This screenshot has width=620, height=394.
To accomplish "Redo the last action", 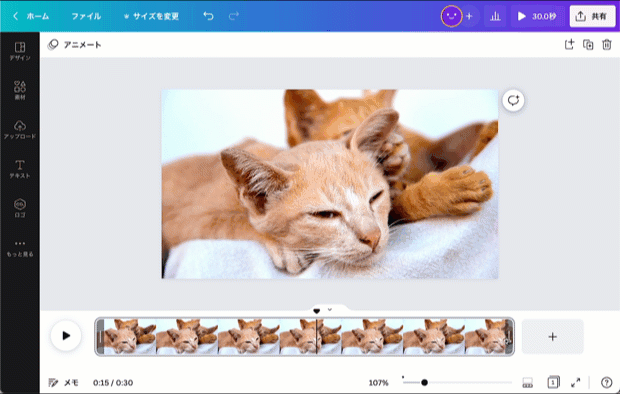I will (234, 16).
